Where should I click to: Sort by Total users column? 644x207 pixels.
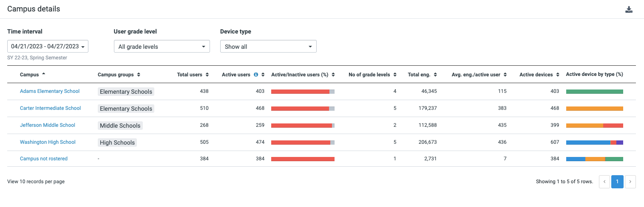point(193,74)
